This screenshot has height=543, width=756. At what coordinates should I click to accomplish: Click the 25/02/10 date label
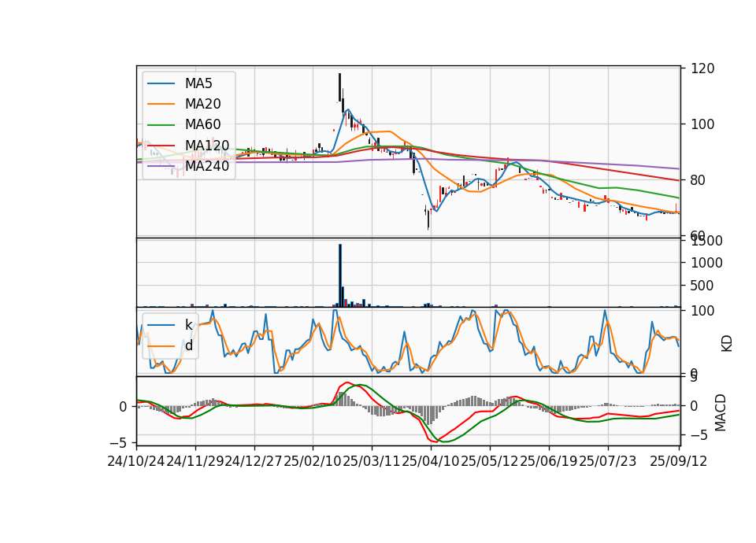313,461
